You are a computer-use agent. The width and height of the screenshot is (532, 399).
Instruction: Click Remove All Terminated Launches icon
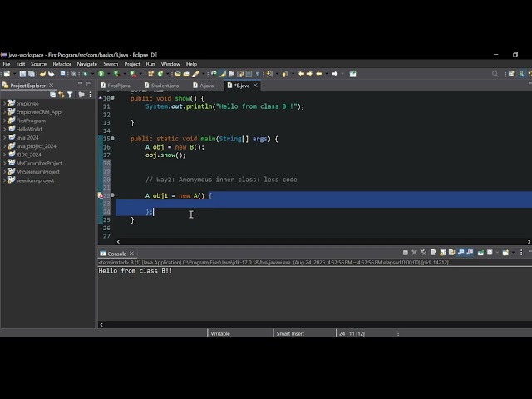tap(423, 253)
